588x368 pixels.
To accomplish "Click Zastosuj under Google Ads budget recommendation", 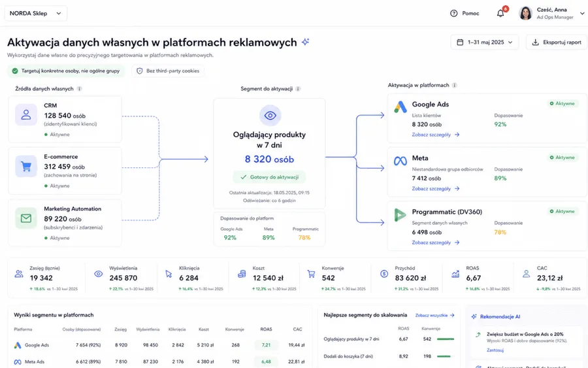I will pos(495,350).
